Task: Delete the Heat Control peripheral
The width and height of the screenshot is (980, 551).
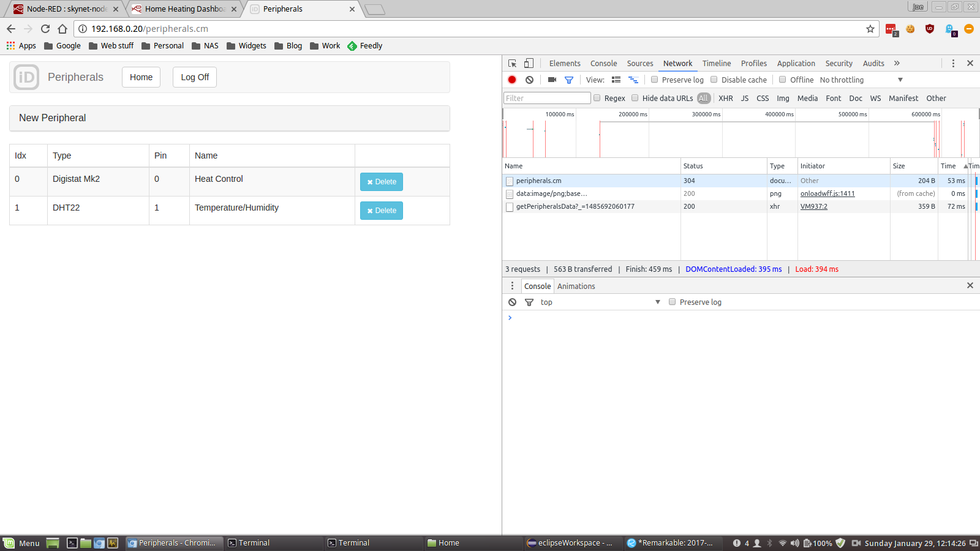Action: 381,182
